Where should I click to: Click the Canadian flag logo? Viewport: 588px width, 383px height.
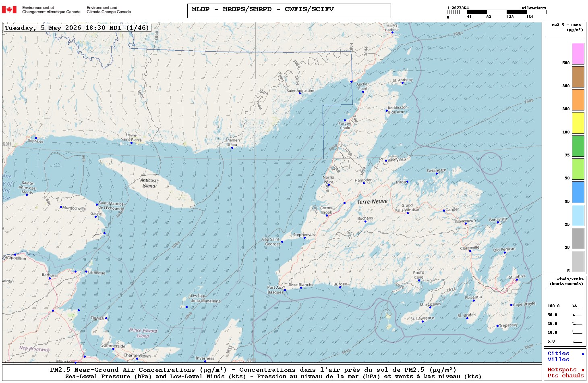[9, 10]
